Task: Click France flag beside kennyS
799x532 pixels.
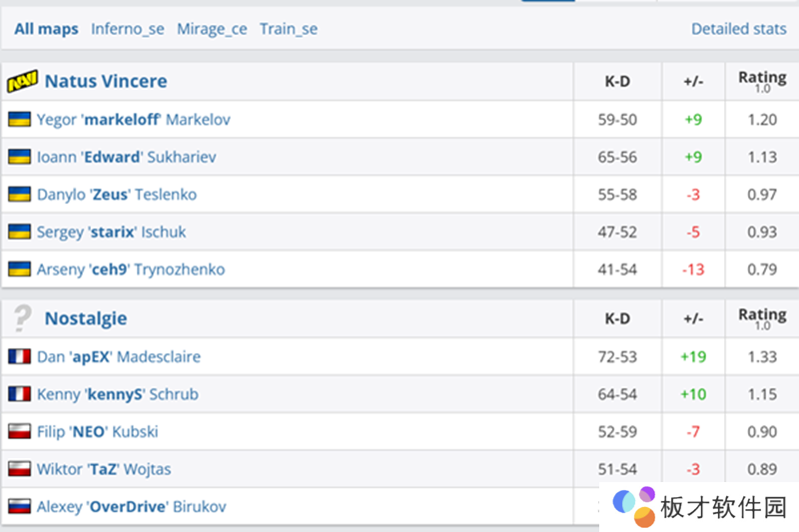Action: pos(19,394)
